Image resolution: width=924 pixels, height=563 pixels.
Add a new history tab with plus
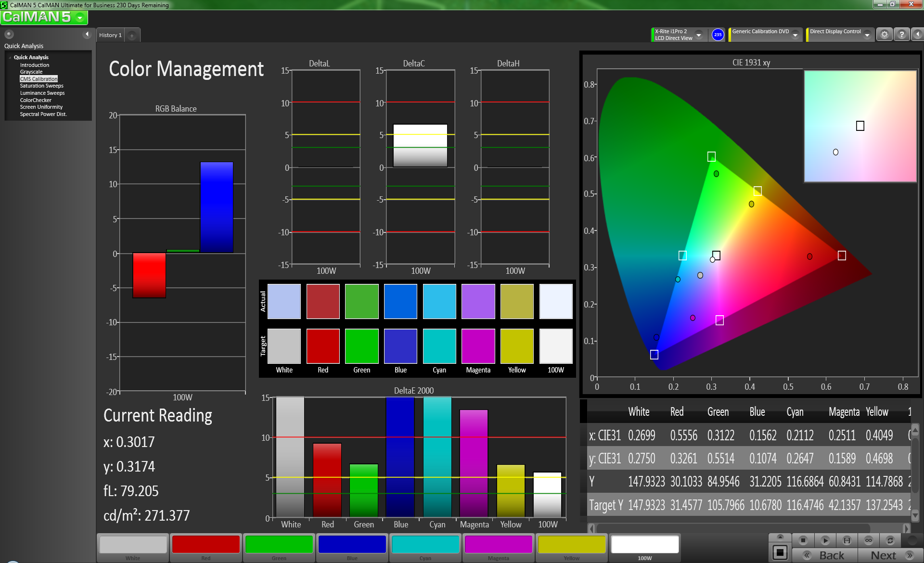tap(132, 35)
